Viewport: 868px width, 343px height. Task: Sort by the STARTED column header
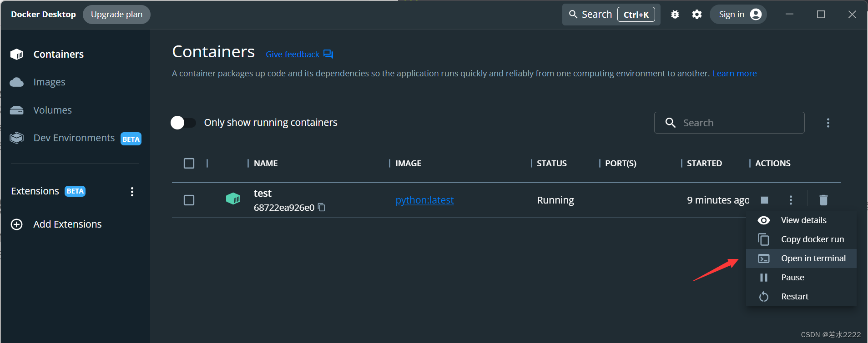(704, 164)
